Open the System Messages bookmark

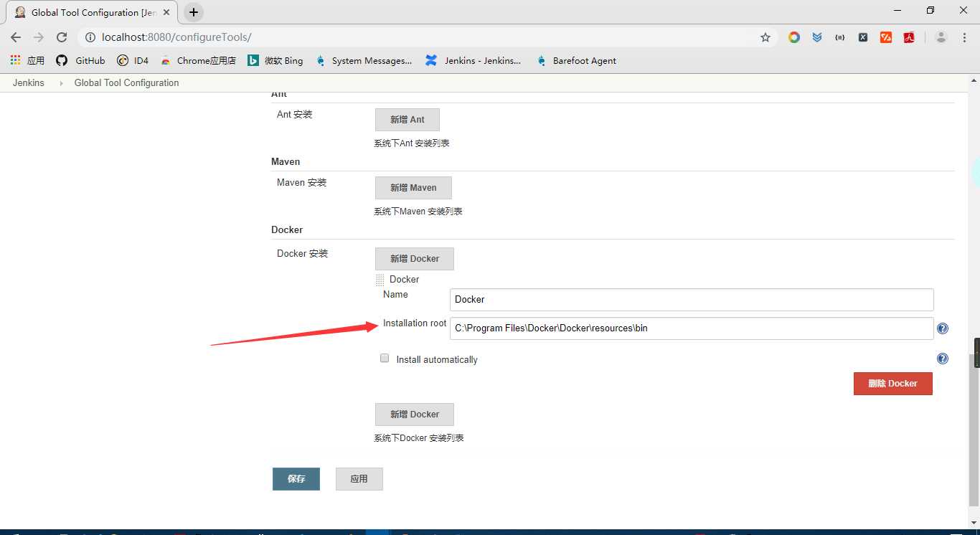pos(364,60)
